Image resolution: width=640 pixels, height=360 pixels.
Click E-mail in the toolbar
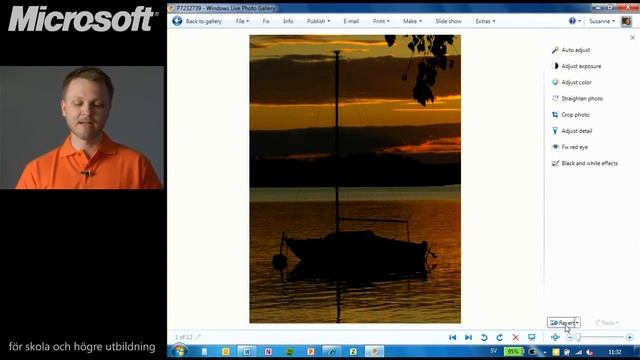coord(351,21)
